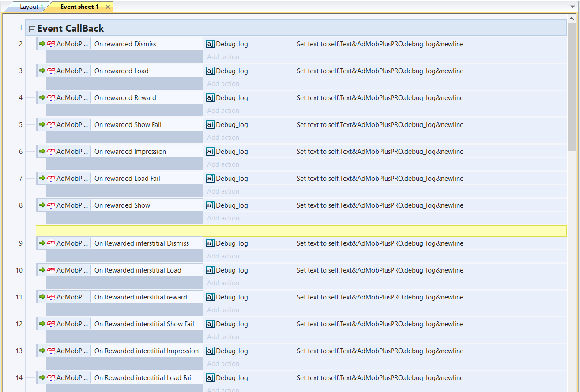580x392 pixels.
Task: Click AdMobPlus icon in On Rewarded interstitial Load event
Action: 51,270
